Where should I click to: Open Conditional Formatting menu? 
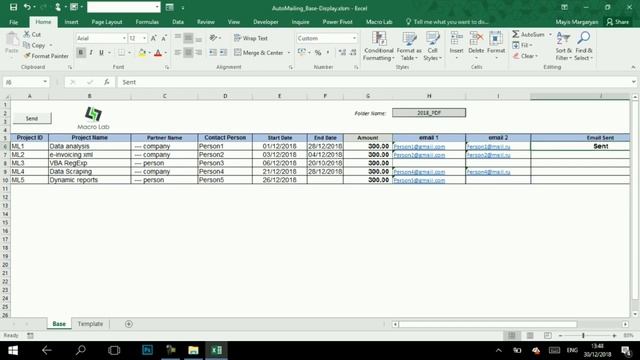tap(379, 46)
